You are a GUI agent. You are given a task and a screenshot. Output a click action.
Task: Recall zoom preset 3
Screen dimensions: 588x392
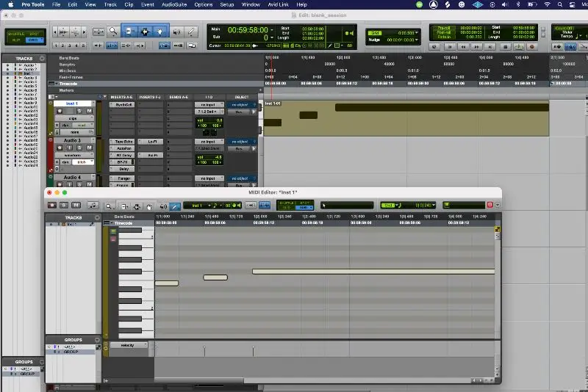pos(69,46)
